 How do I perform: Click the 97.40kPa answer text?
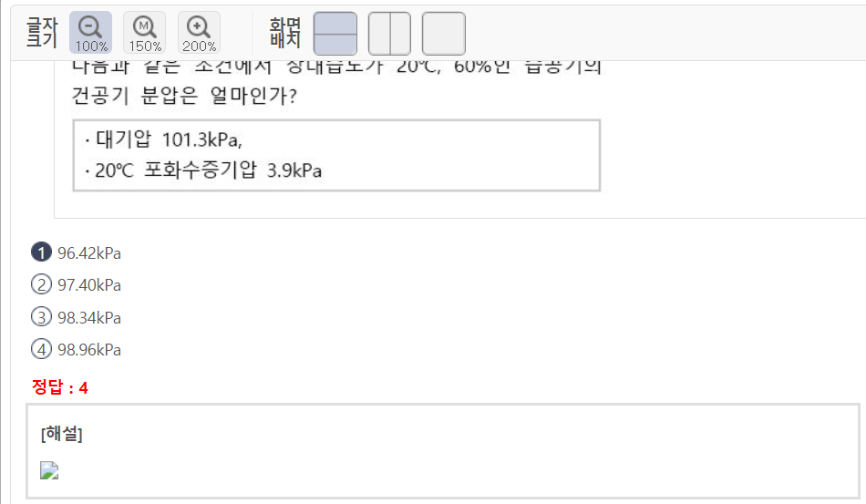pyautogui.click(x=89, y=285)
